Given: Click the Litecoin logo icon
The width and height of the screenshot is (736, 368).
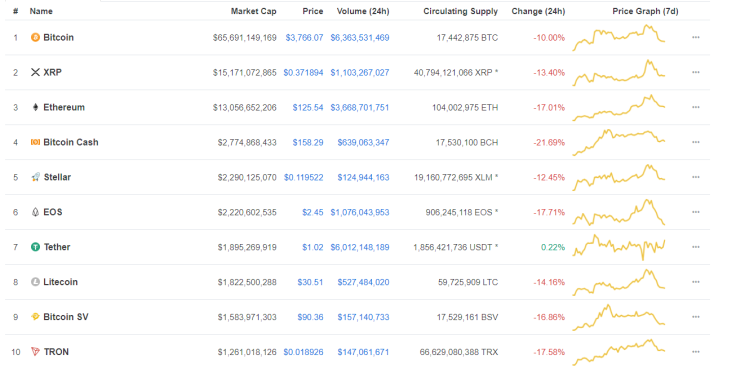Looking at the screenshot, I should point(35,282).
